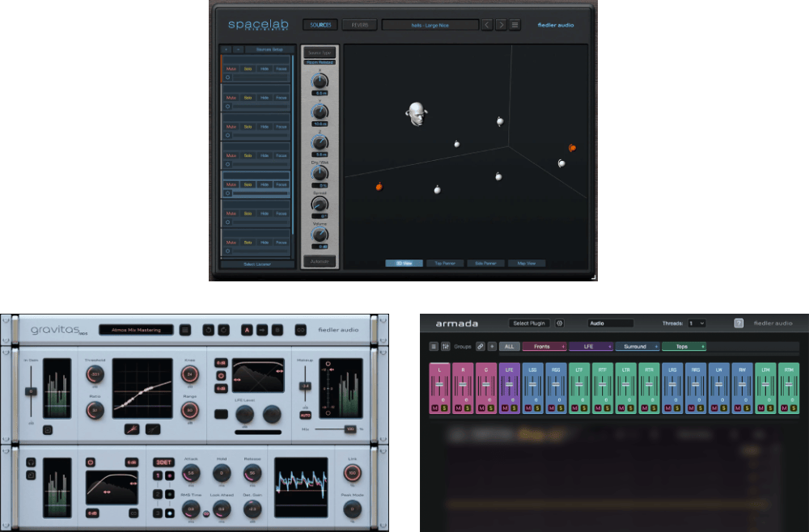Open Gravitas preset menu icon
This screenshot has width=809, height=532.
click(x=185, y=330)
